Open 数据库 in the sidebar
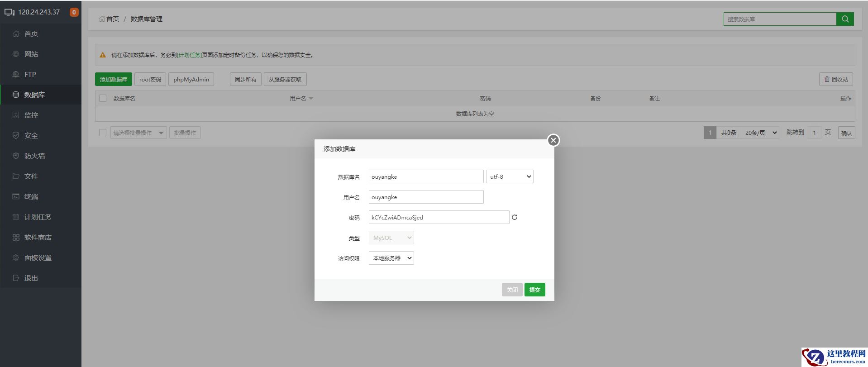 pos(41,95)
